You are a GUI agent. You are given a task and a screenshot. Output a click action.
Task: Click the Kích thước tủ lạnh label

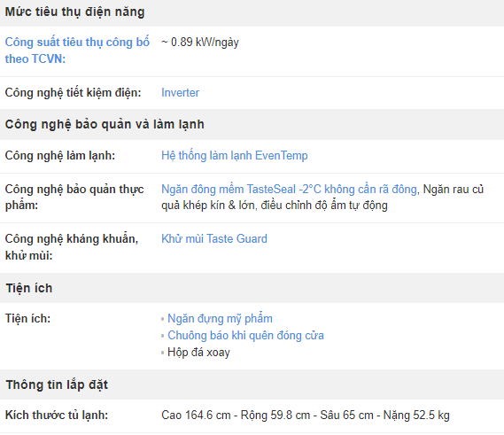click(x=57, y=416)
